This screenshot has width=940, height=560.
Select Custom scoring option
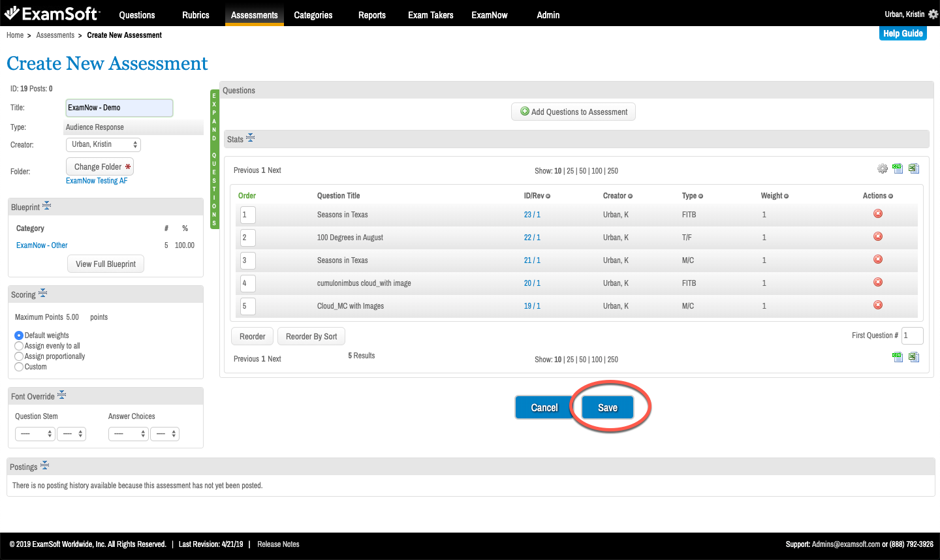coord(19,367)
